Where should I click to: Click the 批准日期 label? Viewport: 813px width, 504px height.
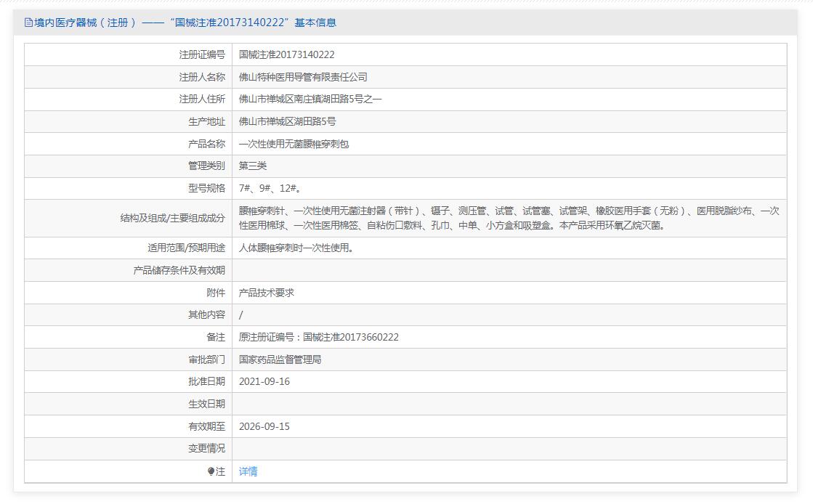coord(207,381)
